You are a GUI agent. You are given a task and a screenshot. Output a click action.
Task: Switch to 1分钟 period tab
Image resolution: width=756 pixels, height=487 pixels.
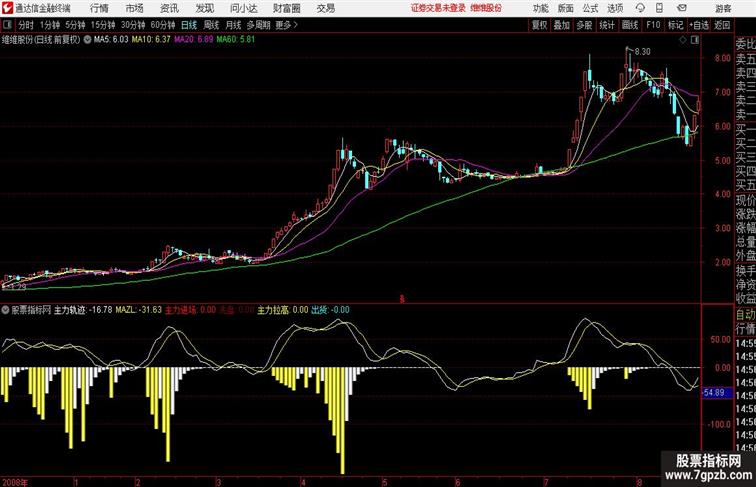coord(50,25)
